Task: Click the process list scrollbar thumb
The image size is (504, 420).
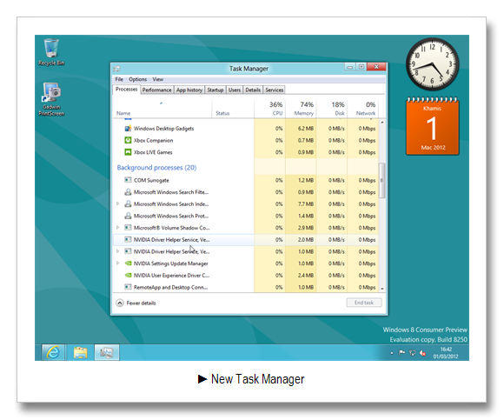Action: click(x=381, y=180)
